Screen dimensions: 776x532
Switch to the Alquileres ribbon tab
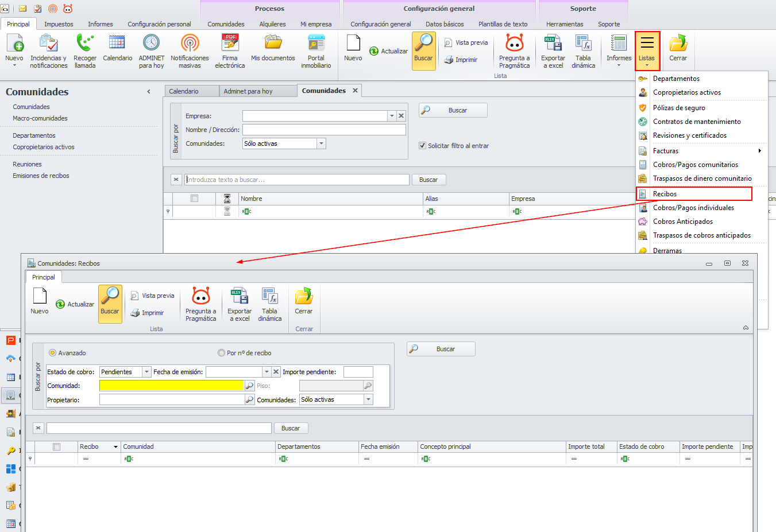pos(272,24)
